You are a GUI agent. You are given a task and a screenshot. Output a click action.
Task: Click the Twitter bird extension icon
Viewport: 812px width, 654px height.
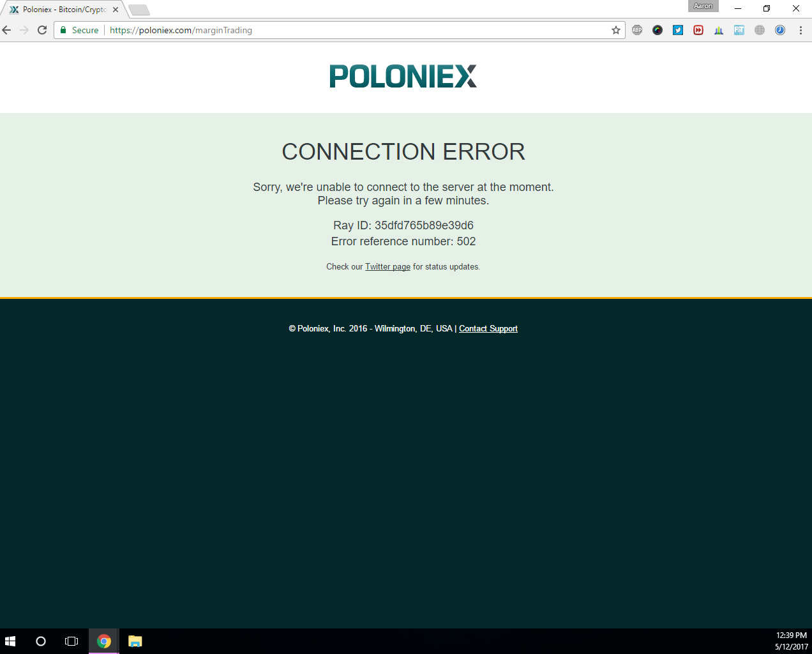tap(678, 30)
